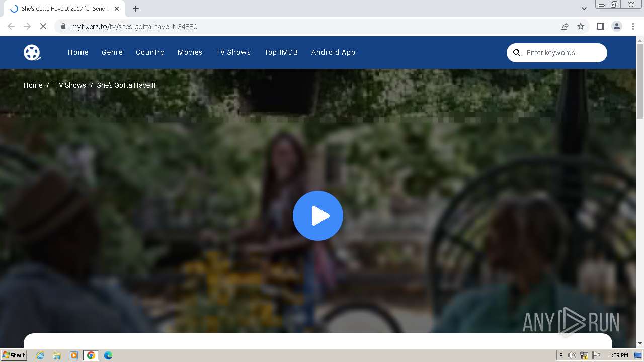Go to the Movies section
This screenshot has width=644, height=362.
[190, 52]
